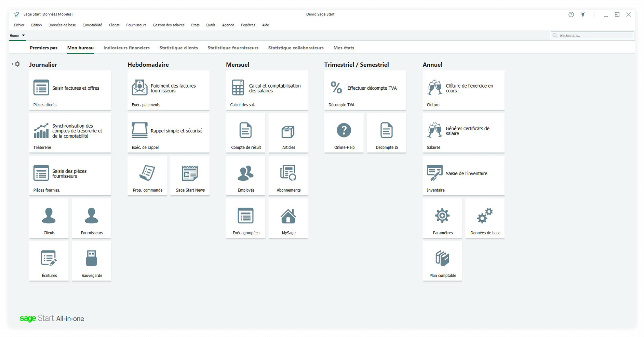Click the desktop settings gear near Journalier
Viewport: 644px width, 337px height.
pyautogui.click(x=17, y=64)
